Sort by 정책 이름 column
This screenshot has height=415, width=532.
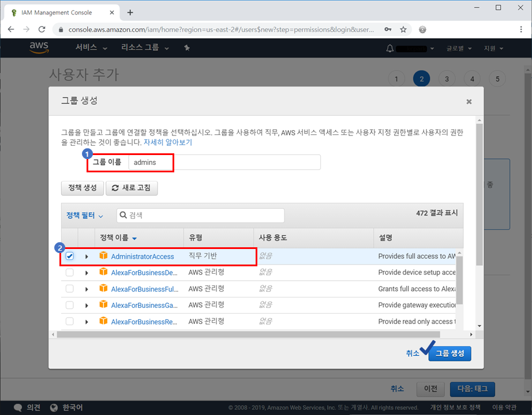[x=118, y=237]
